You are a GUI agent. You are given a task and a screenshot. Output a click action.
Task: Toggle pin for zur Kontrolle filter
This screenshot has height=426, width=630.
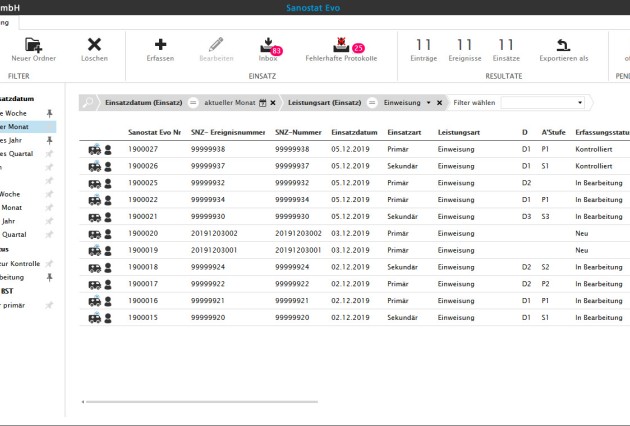[x=49, y=264]
